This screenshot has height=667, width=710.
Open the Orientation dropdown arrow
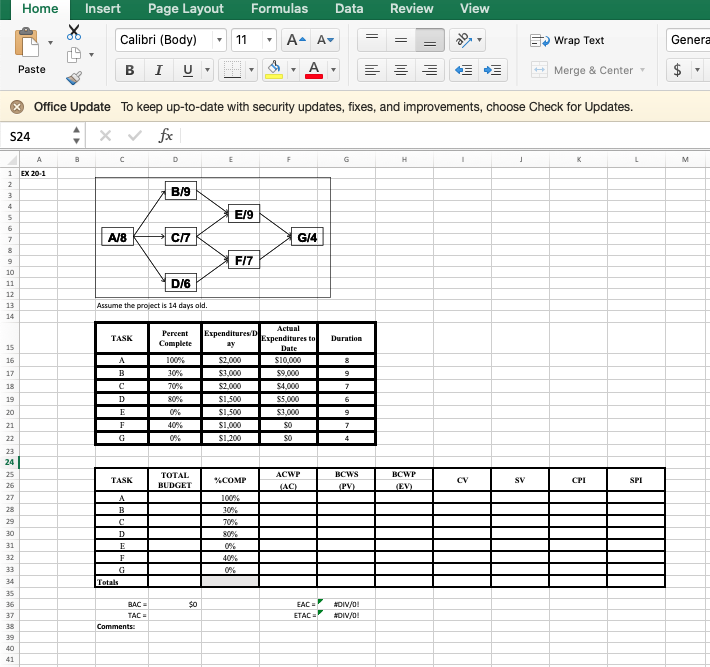[480, 40]
